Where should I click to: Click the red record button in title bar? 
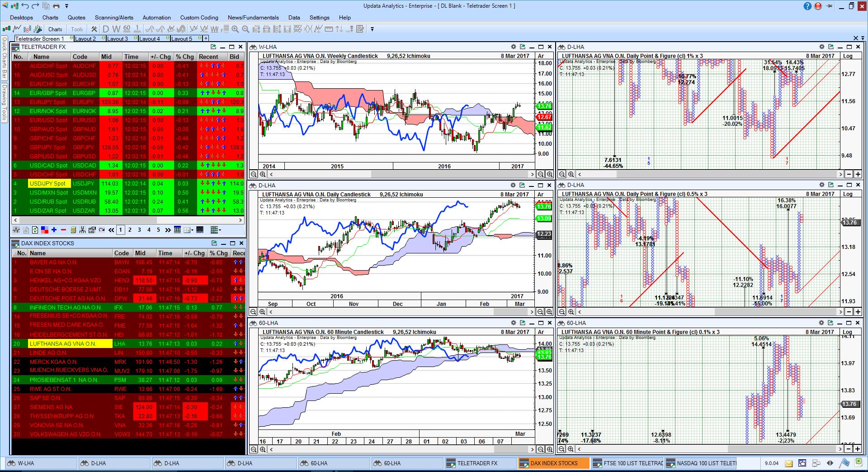[x=818, y=6]
